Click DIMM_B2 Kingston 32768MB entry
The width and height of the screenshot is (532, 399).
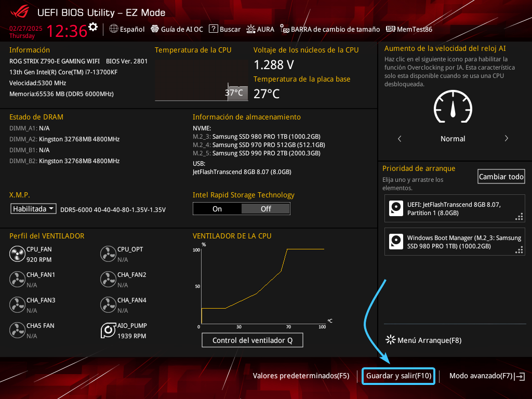point(64,161)
